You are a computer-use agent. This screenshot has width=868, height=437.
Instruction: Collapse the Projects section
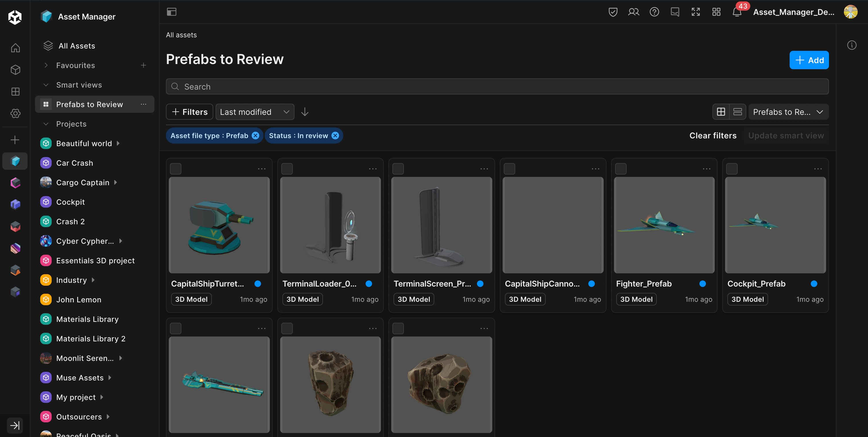pyautogui.click(x=46, y=124)
